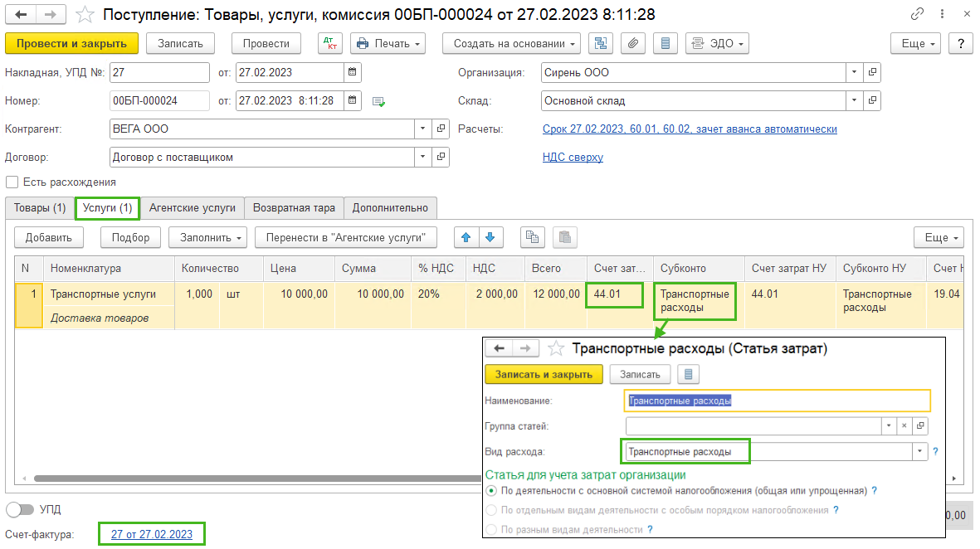This screenshot has width=980, height=549.
Task: Move the table row up
Action: point(466,237)
